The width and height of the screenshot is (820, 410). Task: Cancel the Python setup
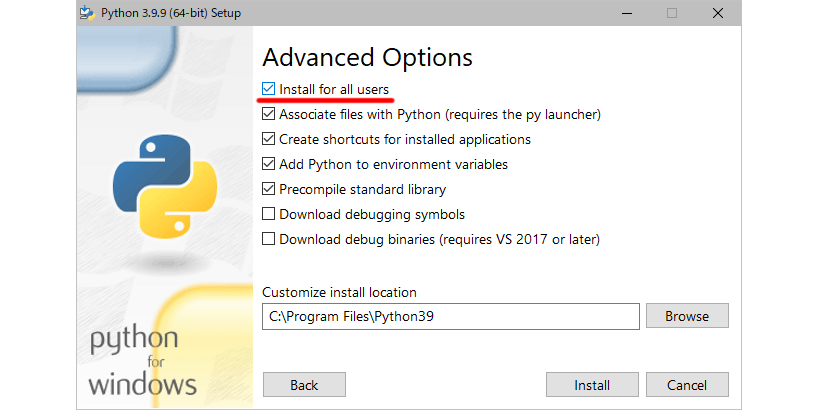687,385
